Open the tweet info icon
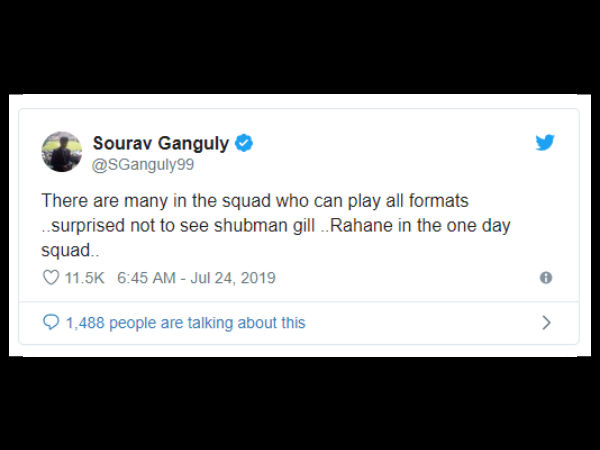600x450 pixels. (546, 278)
